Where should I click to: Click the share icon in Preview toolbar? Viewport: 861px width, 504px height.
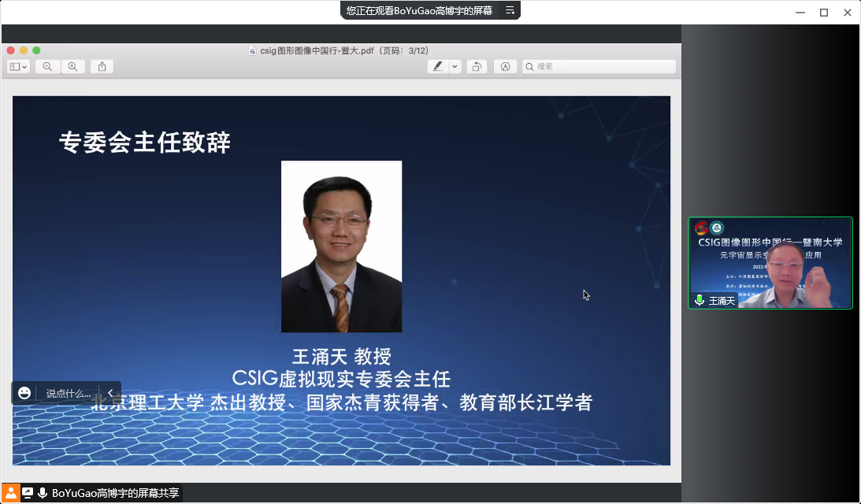pyautogui.click(x=102, y=66)
